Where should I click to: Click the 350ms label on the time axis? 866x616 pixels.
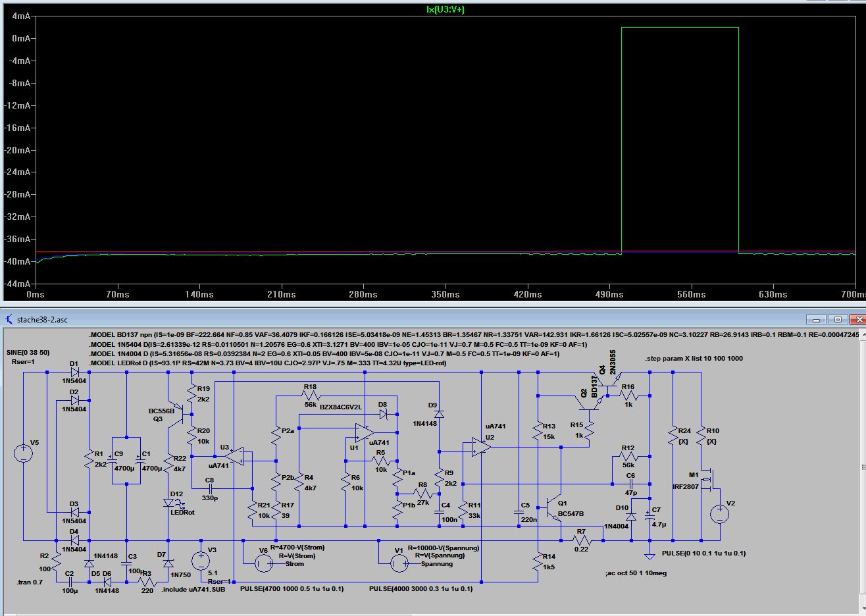pyautogui.click(x=446, y=294)
